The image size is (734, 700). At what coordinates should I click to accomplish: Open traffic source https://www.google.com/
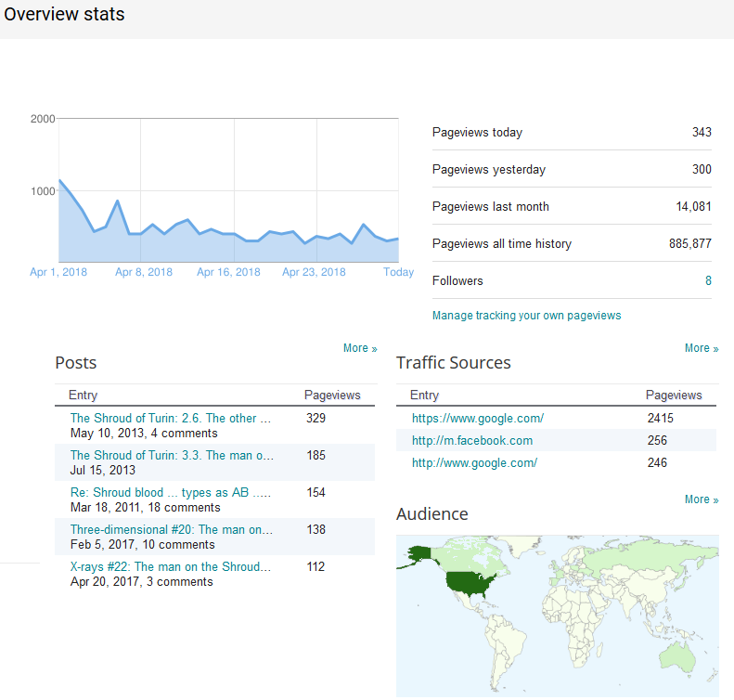pyautogui.click(x=478, y=418)
